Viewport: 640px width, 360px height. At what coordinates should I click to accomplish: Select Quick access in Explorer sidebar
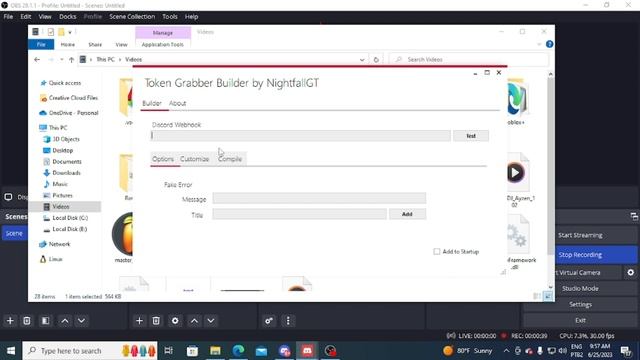64,83
